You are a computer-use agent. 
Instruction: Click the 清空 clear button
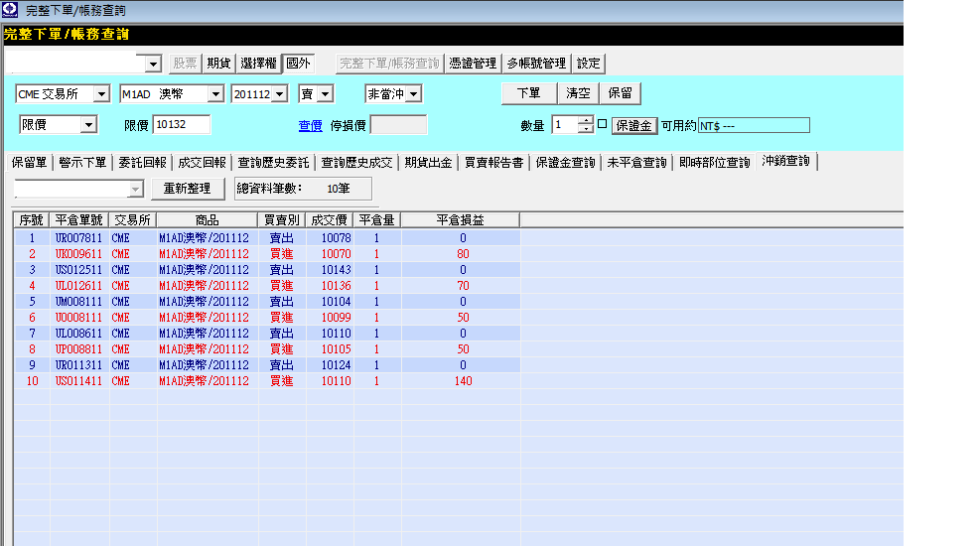click(578, 93)
